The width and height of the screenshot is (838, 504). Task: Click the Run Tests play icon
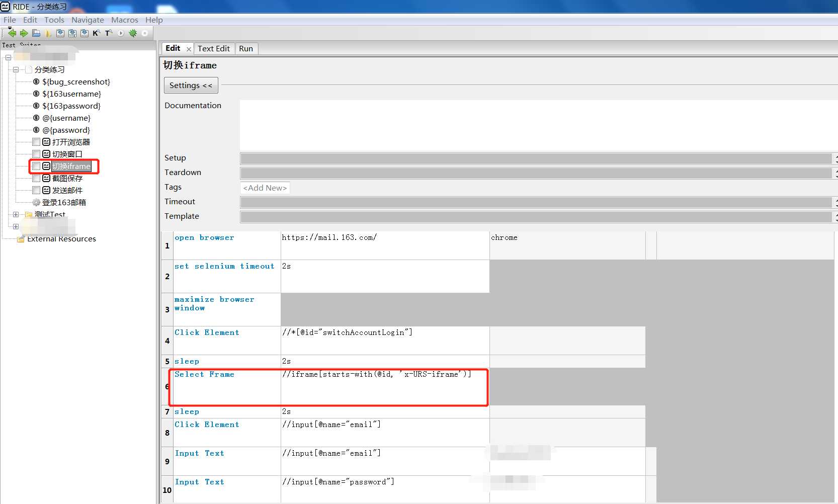121,33
